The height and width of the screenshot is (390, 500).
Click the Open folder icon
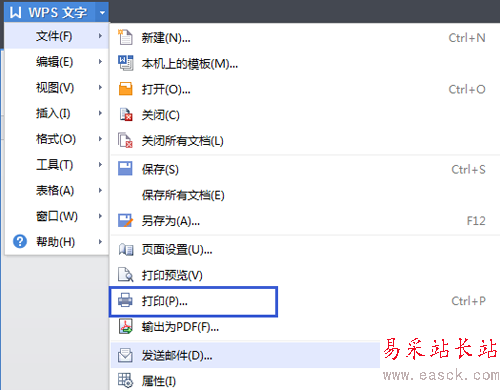click(125, 89)
